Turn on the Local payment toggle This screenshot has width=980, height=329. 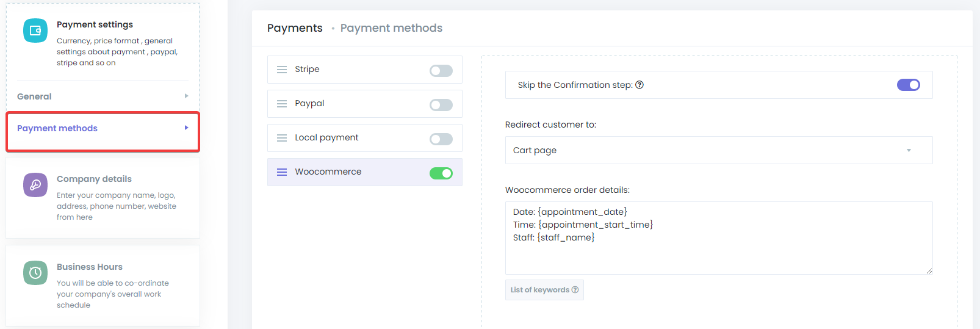coord(441,139)
